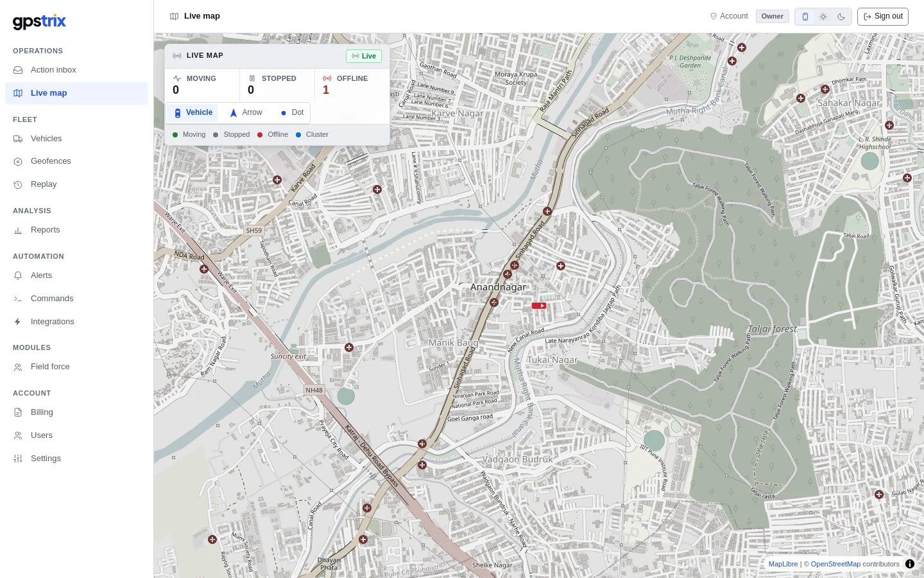Click the shield icon beside Account

[x=714, y=16]
